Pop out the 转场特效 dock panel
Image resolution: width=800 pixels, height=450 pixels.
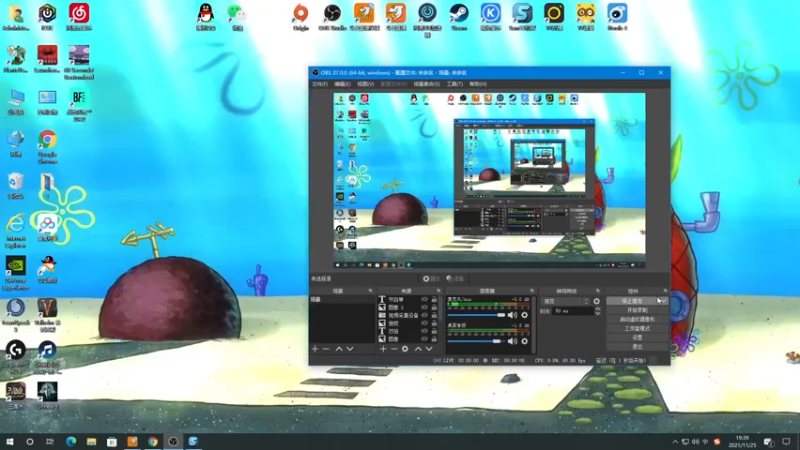(x=598, y=291)
